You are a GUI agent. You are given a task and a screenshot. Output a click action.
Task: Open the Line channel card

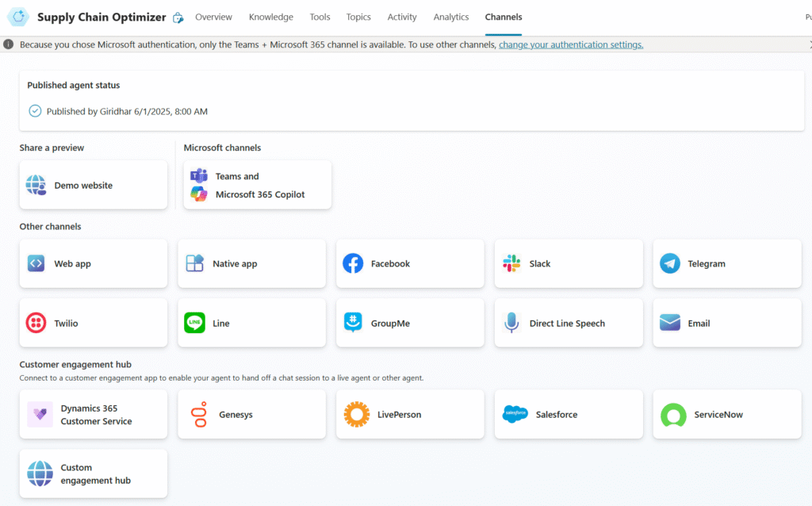(x=251, y=323)
